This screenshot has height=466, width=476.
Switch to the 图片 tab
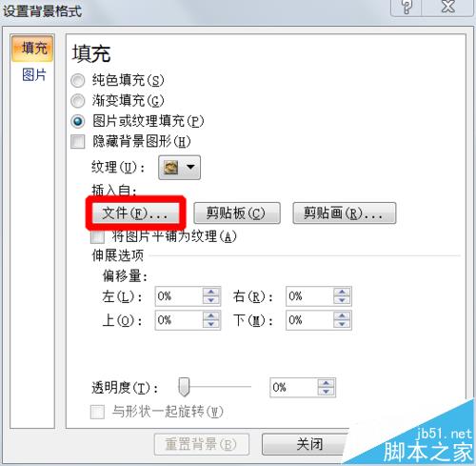[x=34, y=75]
